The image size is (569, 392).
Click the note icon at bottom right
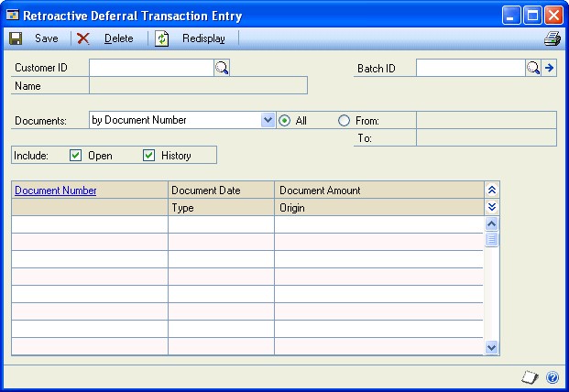[530, 377]
